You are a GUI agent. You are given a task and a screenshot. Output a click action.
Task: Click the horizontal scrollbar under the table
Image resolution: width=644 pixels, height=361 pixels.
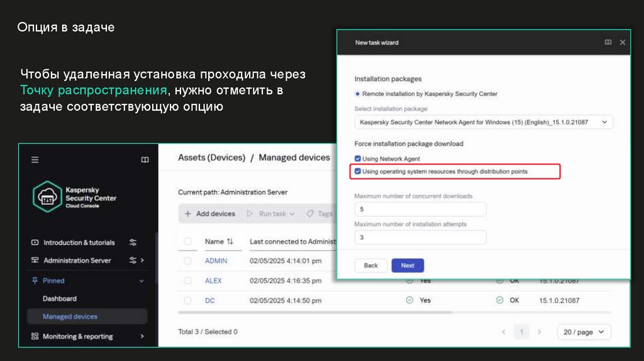(x=314, y=313)
